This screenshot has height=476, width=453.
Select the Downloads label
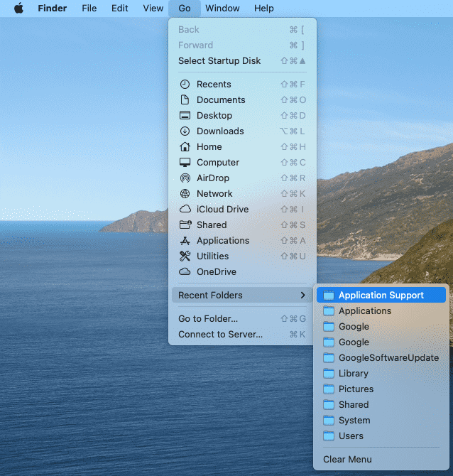220,131
